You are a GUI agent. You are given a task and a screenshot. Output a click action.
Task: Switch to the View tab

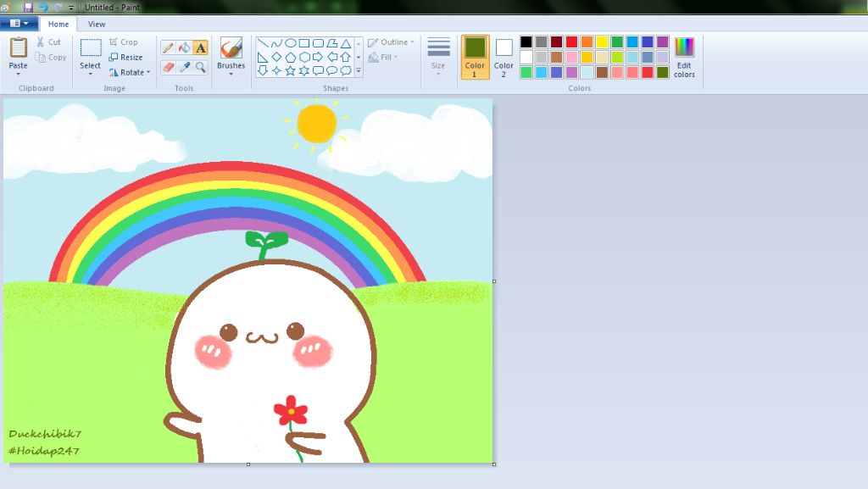click(97, 24)
